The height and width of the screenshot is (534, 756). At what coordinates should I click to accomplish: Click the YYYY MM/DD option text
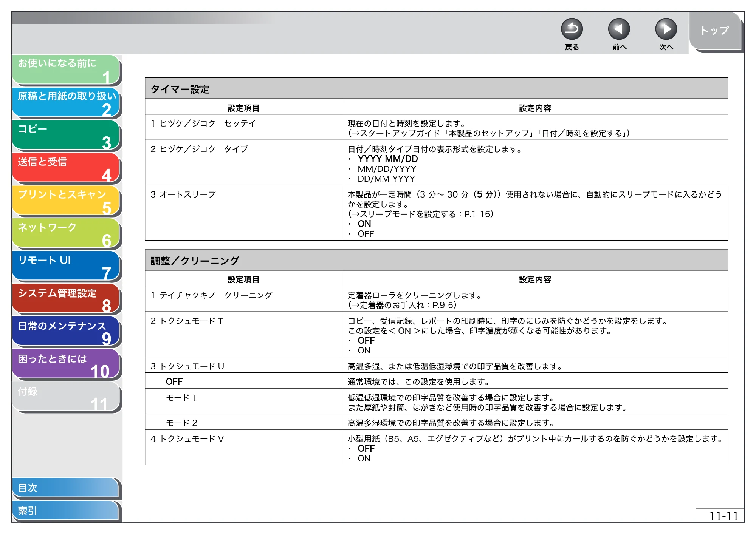388,159
